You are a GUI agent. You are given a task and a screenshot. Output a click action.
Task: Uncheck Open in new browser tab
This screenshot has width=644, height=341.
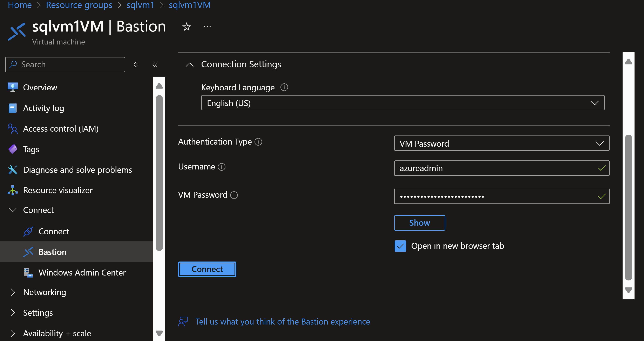click(400, 246)
